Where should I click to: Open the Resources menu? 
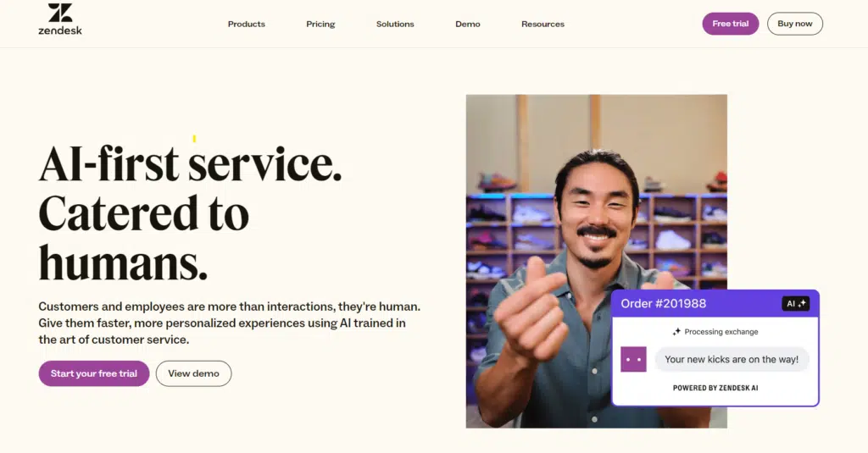point(543,24)
